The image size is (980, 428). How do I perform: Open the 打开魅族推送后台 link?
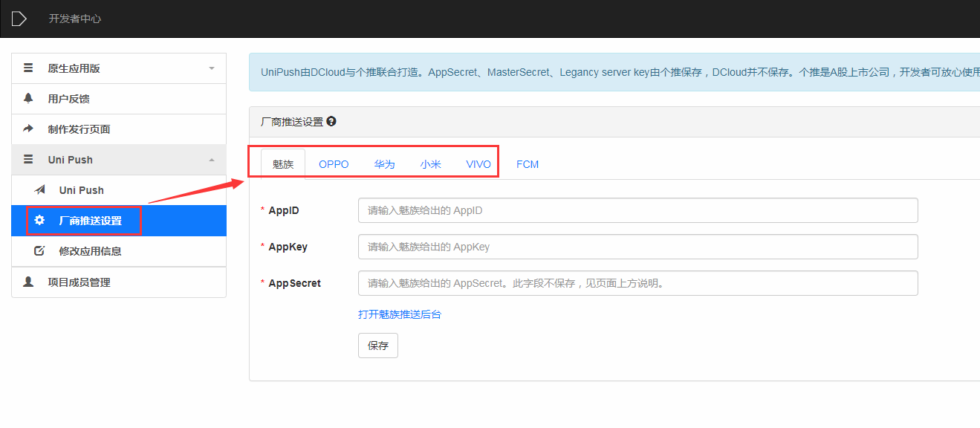pos(400,314)
